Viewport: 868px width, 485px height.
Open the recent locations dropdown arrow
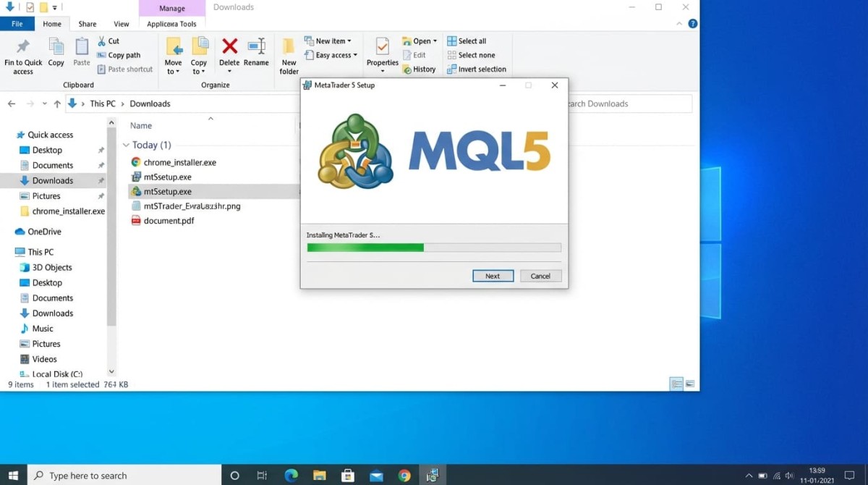tap(44, 104)
